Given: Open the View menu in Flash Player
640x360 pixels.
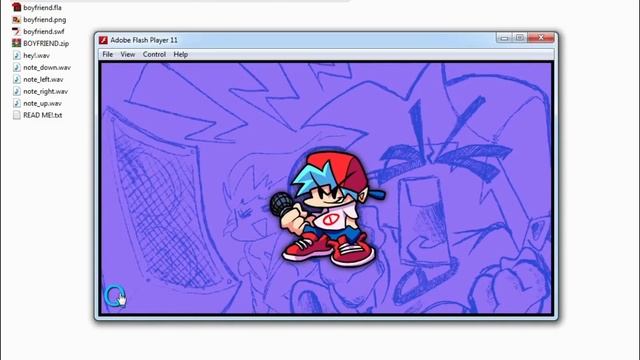Looking at the screenshot, I should pos(127,54).
